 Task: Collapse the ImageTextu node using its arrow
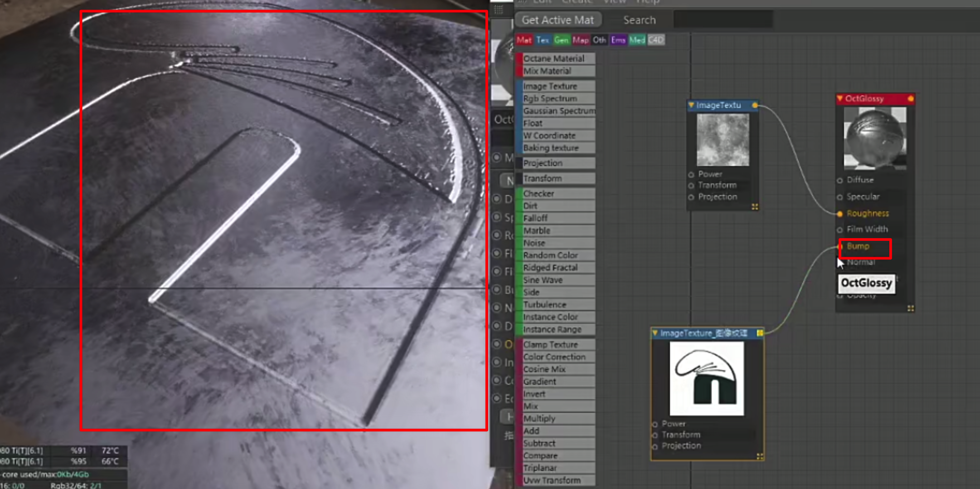(691, 105)
